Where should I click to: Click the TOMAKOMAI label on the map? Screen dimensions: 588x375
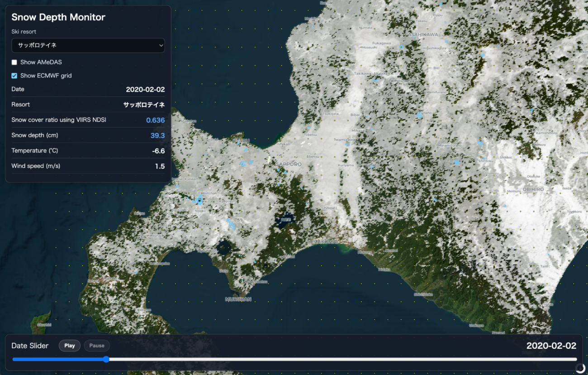[322, 242]
